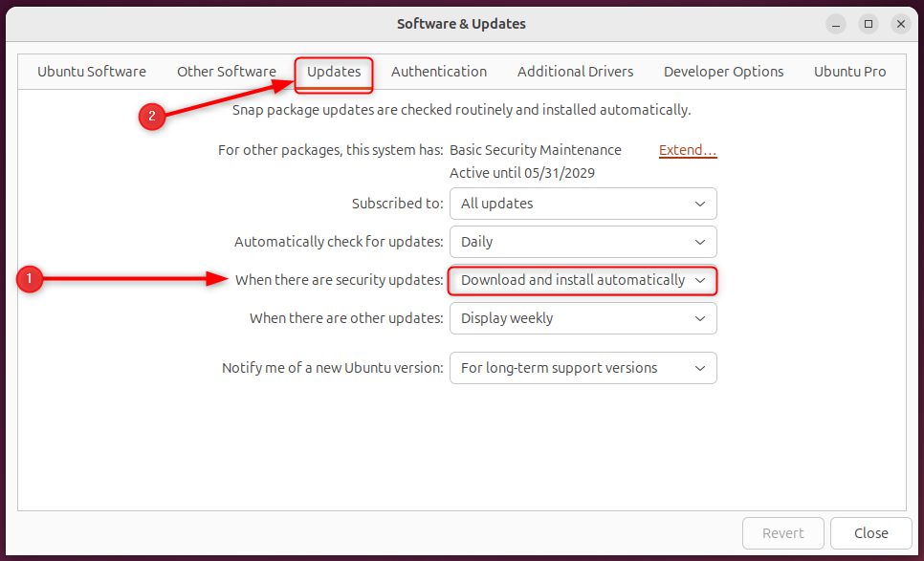924x561 pixels.
Task: Open the 'Subscribed to' dropdown
Action: tap(583, 204)
